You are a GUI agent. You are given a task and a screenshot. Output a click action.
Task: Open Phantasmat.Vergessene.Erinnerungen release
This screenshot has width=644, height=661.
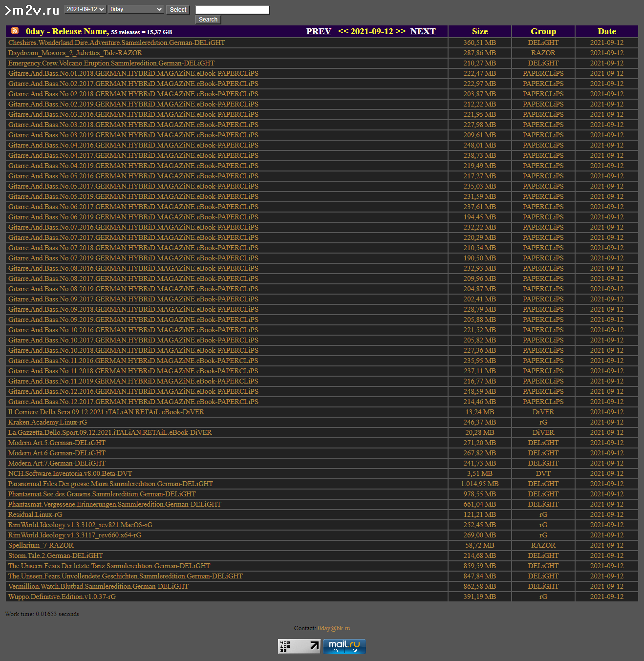[115, 504]
